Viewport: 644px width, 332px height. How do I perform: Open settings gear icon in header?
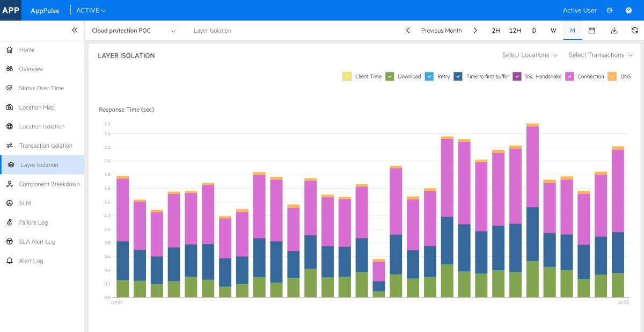609,10
